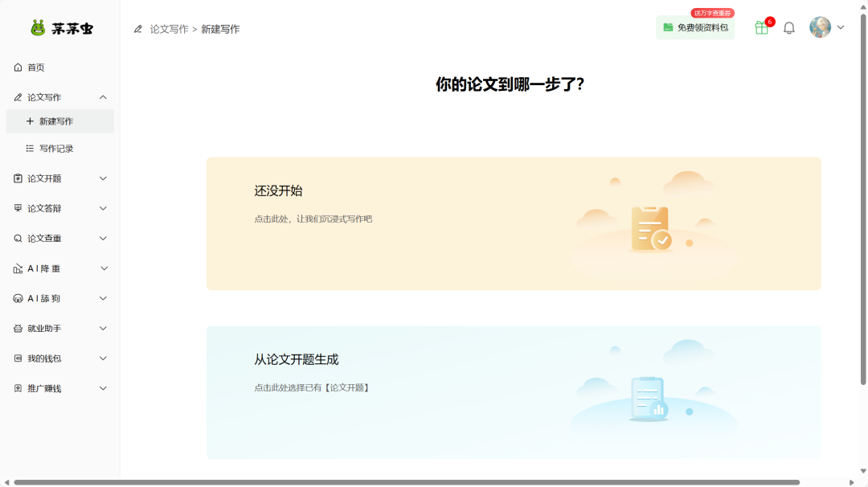The image size is (868, 487).
Task: Click the 论文答辩 graduation icon
Action: point(18,208)
